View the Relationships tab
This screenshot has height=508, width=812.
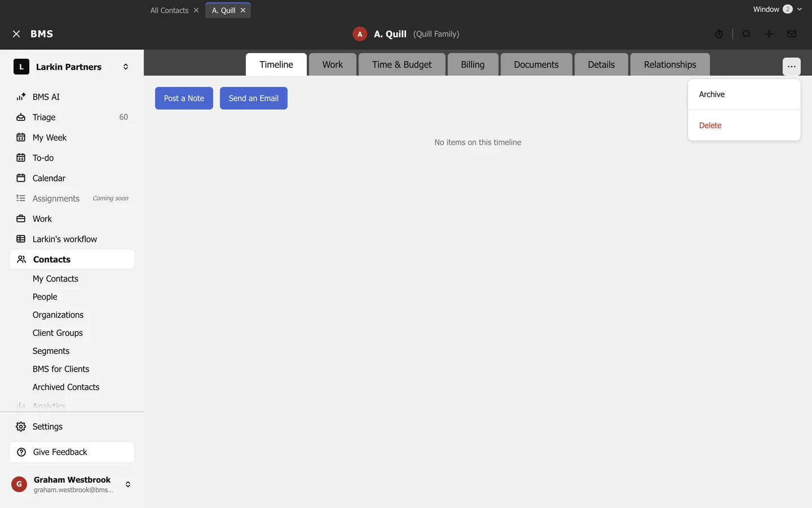(670, 64)
